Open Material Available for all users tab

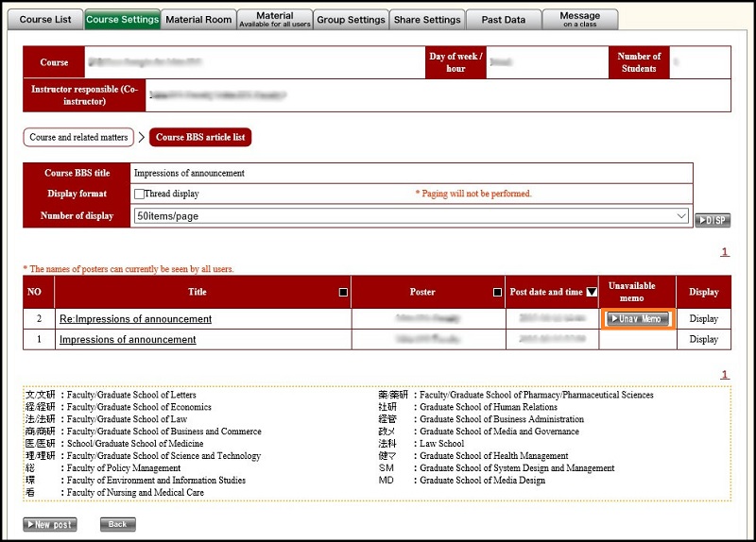point(274,19)
